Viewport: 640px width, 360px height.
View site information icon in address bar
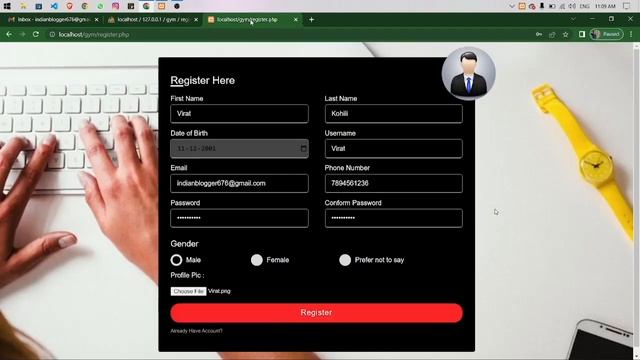point(52,35)
